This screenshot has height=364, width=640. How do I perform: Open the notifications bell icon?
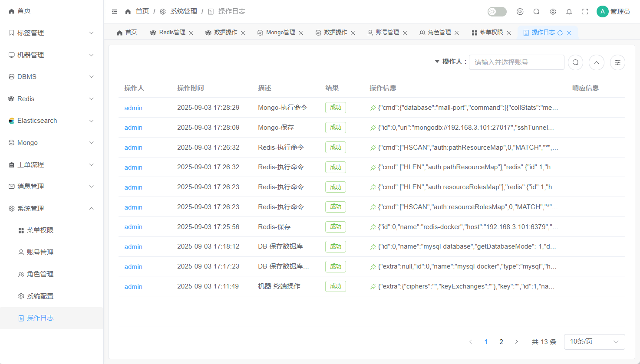(x=569, y=12)
